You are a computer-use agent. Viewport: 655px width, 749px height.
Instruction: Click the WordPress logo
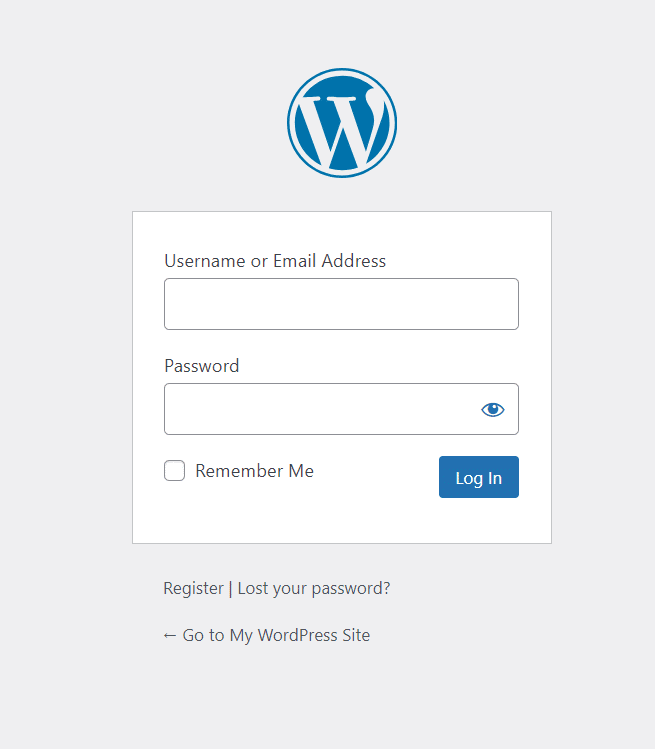(342, 123)
